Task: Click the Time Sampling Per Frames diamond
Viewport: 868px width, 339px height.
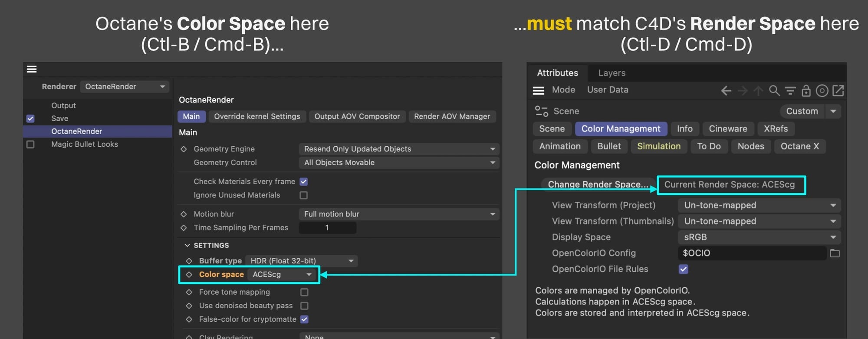Action: (184, 227)
